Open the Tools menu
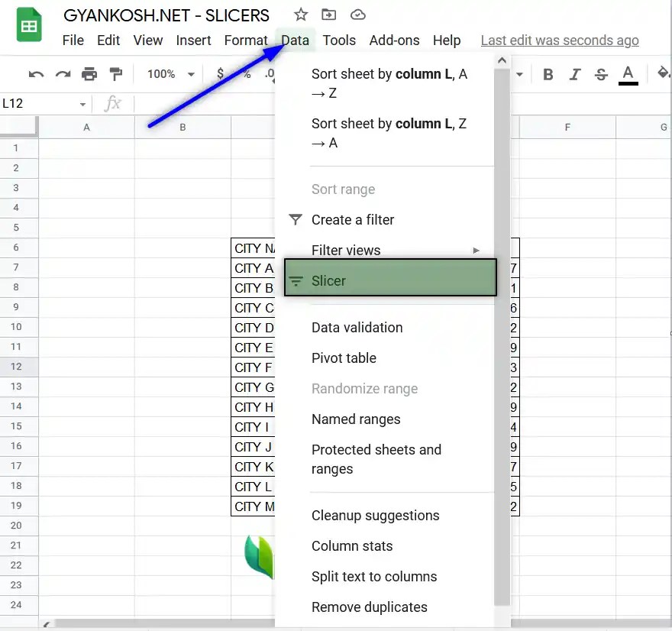The width and height of the screenshot is (672, 631). [339, 40]
